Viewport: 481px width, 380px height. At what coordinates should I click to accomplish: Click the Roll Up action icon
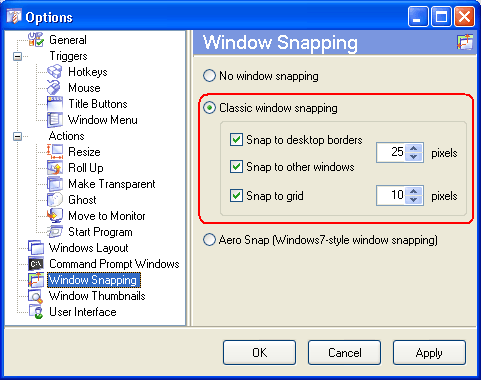[x=55, y=168]
